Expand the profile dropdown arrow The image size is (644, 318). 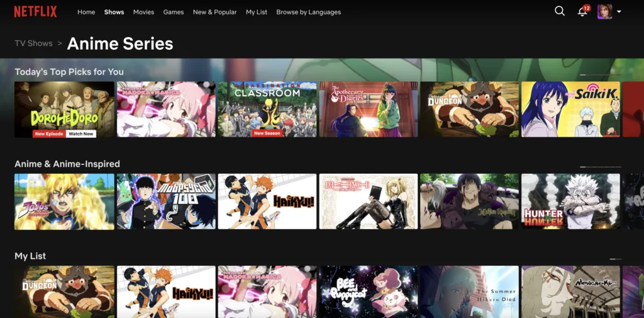(619, 11)
